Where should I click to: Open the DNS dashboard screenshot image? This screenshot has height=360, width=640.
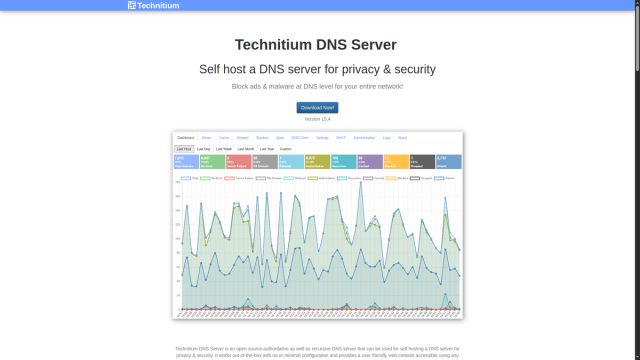point(318,225)
